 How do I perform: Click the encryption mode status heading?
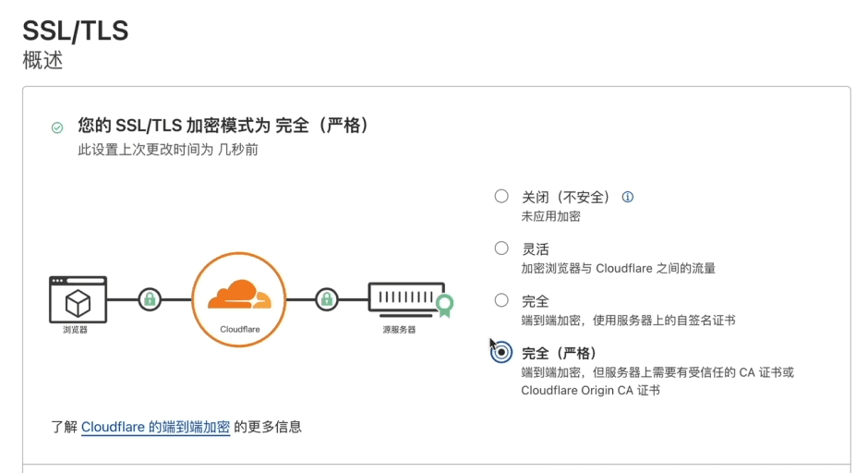(x=223, y=126)
